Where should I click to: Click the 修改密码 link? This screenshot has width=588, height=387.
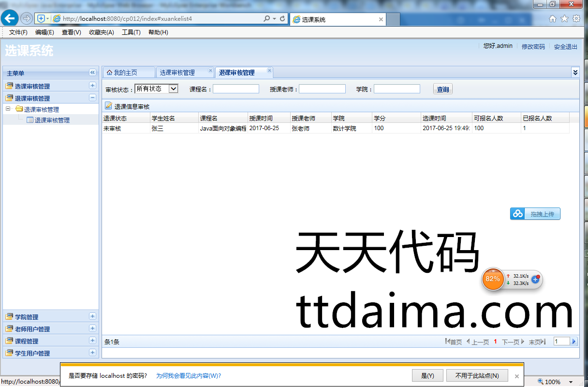(533, 47)
